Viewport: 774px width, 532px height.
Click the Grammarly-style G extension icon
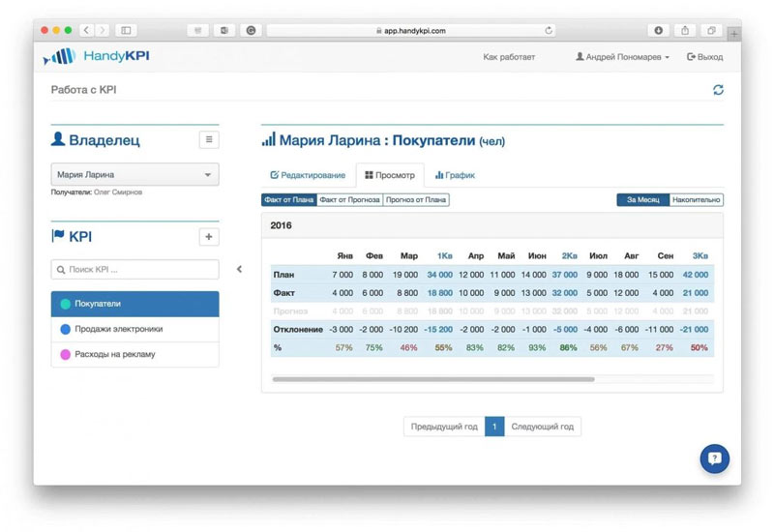251,30
